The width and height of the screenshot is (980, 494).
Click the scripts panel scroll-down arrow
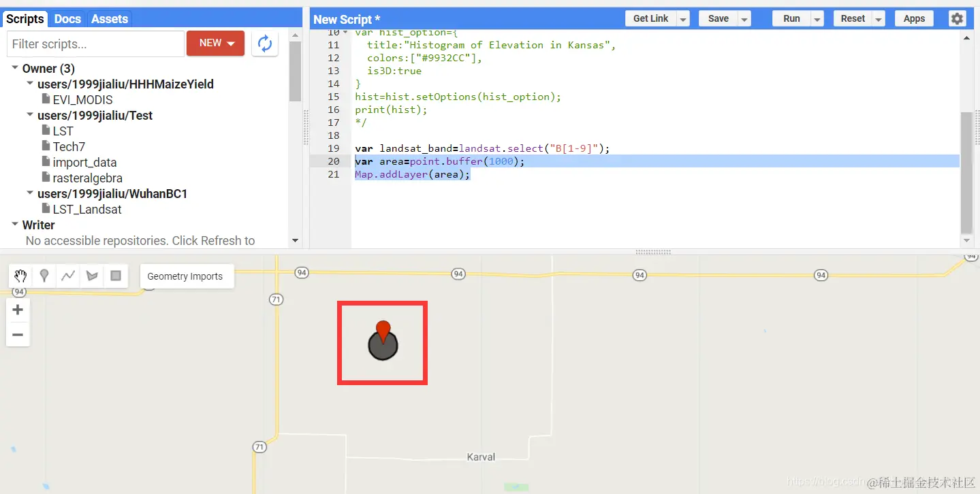pyautogui.click(x=295, y=240)
